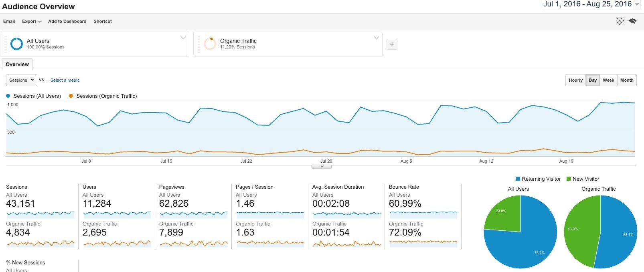
Task: Switch graph granularity to Month
Action: tap(627, 80)
